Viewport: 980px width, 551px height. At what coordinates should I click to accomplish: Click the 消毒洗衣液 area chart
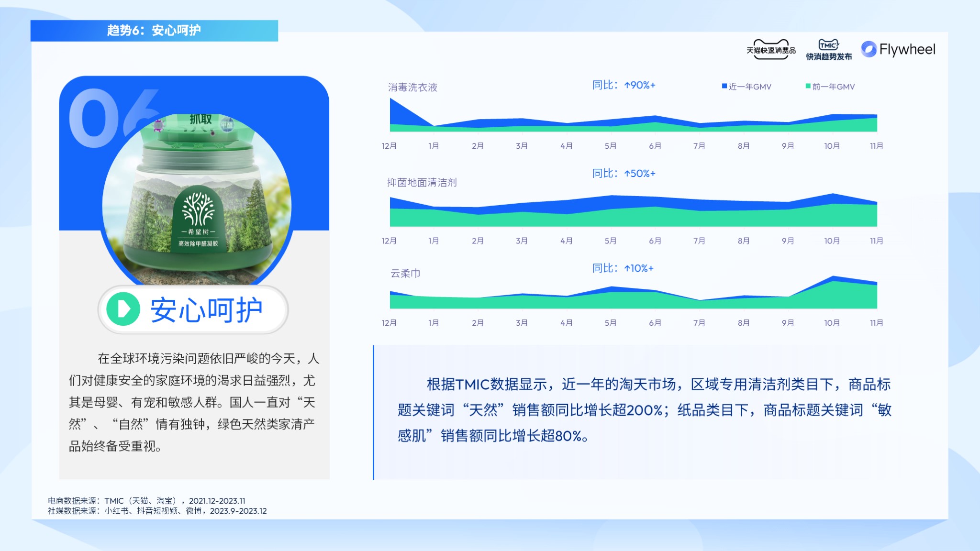point(634,115)
